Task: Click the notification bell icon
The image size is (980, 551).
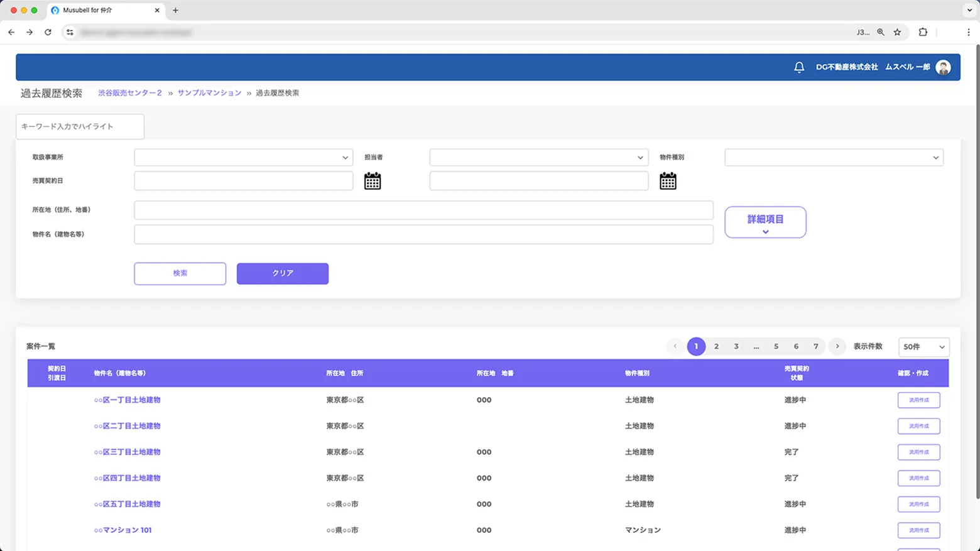Action: [x=798, y=67]
